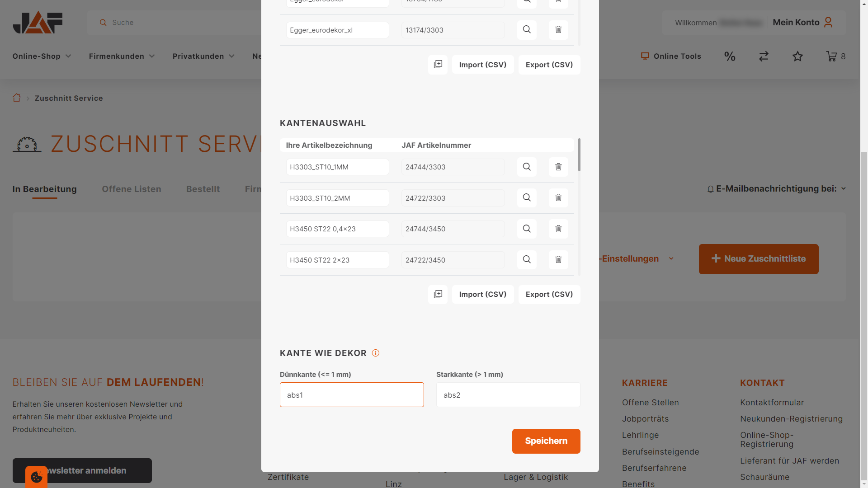Viewport: 868px width, 488px height.
Task: Click the Speichern button
Action: [x=546, y=441]
